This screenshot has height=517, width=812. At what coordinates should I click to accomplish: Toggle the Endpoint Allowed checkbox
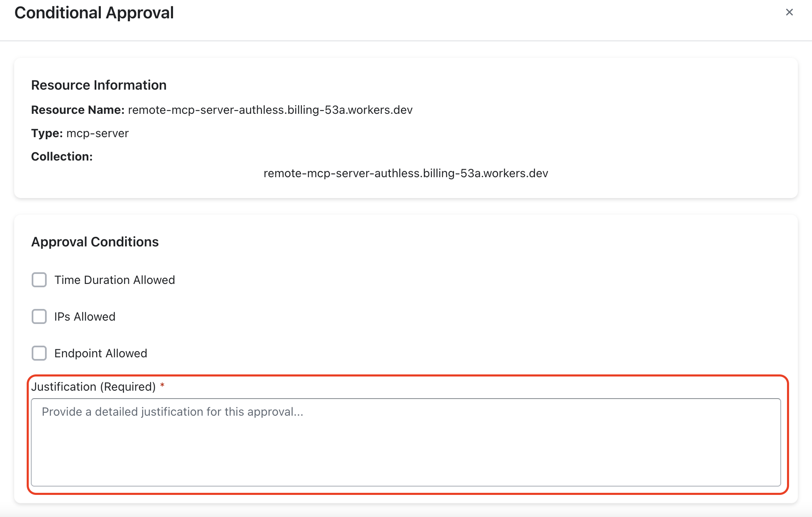39,353
